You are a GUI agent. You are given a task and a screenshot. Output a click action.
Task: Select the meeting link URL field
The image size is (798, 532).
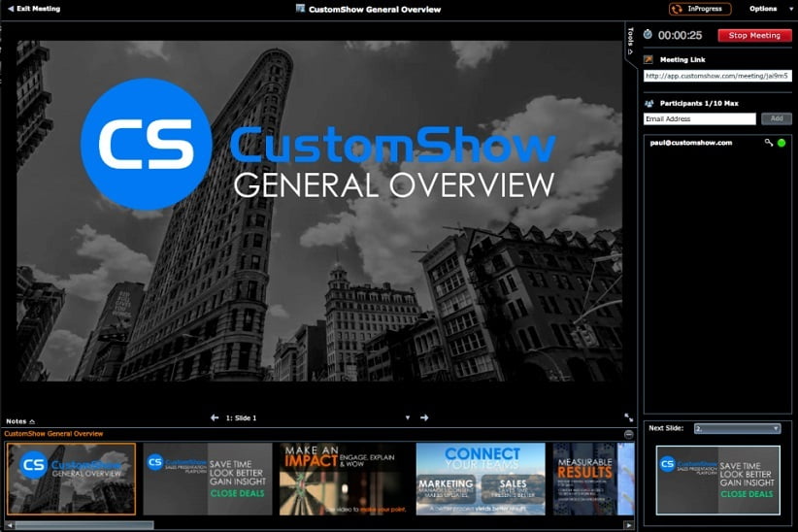717,76
